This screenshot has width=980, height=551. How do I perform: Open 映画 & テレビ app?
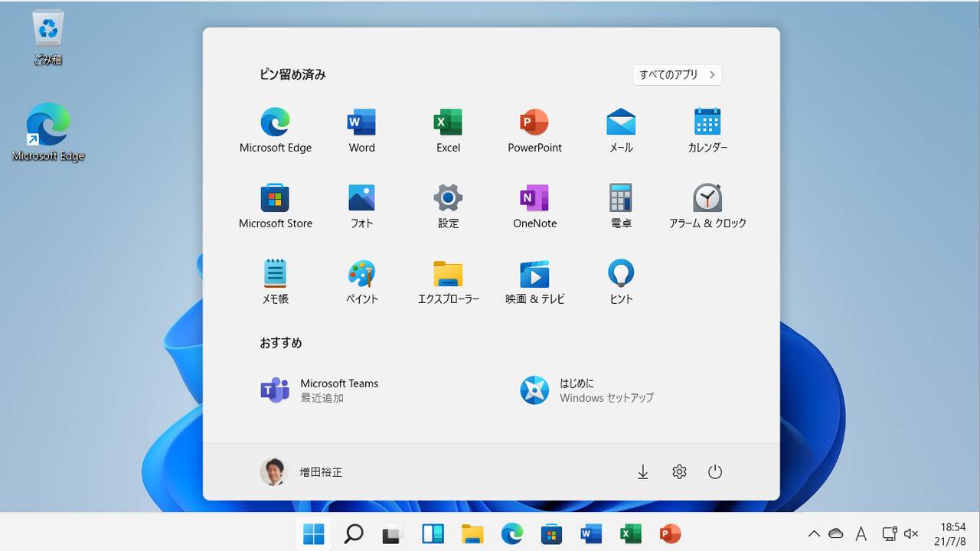534,282
